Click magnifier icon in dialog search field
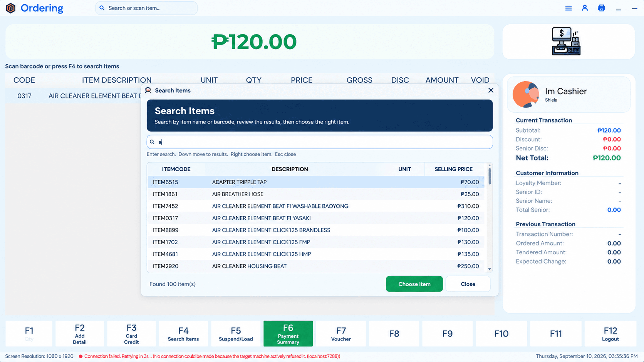Screen dimensions: 644x362 (x=152, y=142)
